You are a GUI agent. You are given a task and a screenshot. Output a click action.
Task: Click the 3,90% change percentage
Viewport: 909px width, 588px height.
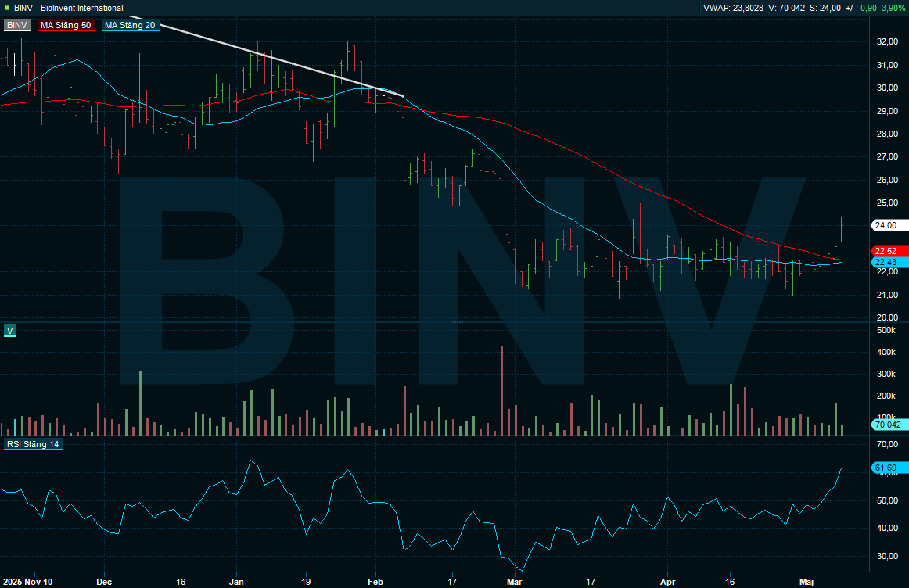(893, 8)
